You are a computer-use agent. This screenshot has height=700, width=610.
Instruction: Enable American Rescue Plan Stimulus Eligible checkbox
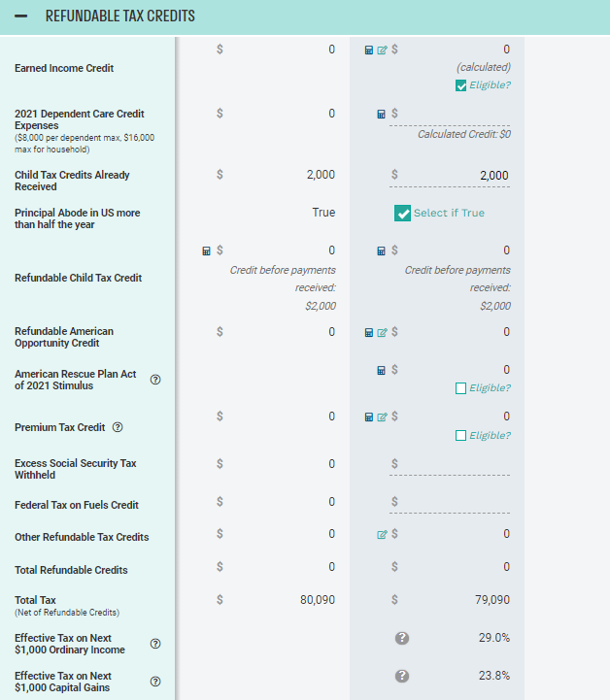tap(461, 388)
